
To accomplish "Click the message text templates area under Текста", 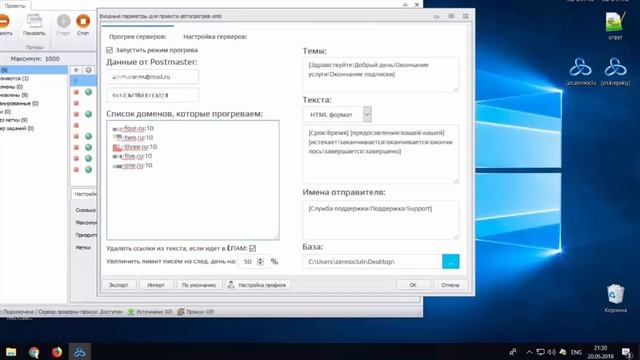I will [x=381, y=154].
